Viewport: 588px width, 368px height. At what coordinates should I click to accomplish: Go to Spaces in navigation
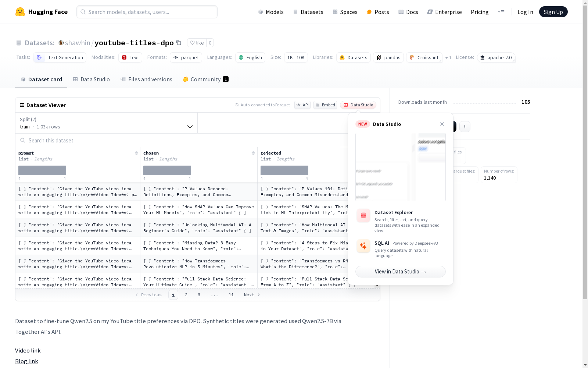[345, 12]
